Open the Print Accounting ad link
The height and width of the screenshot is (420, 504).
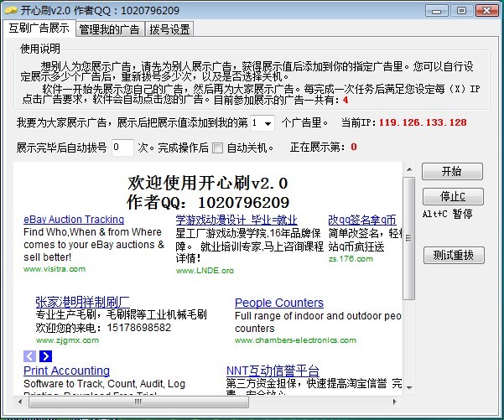(66, 371)
